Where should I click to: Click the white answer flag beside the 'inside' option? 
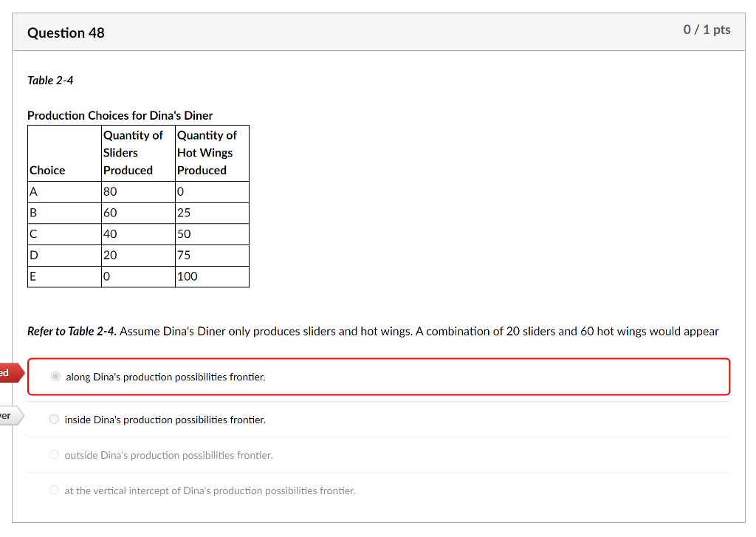[10, 415]
